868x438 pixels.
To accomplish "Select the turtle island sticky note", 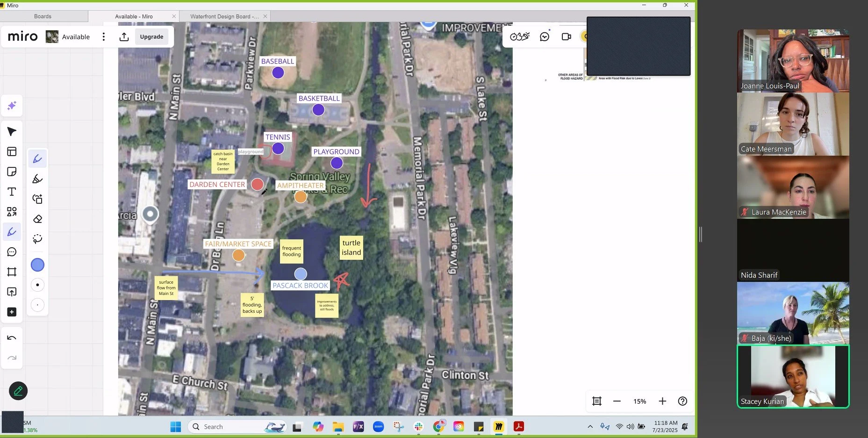I will coord(351,248).
